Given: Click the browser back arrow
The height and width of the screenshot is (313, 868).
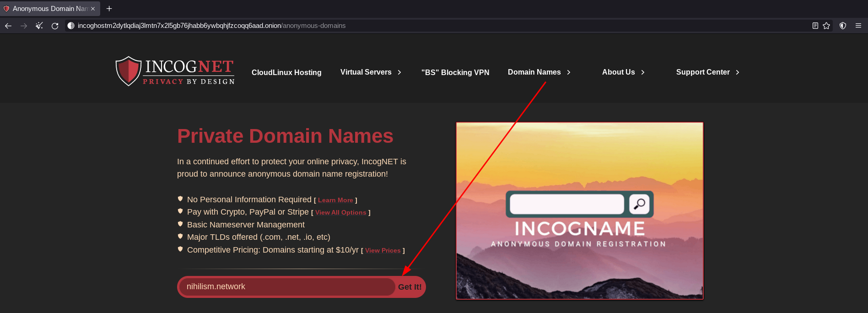Looking at the screenshot, I should point(8,26).
